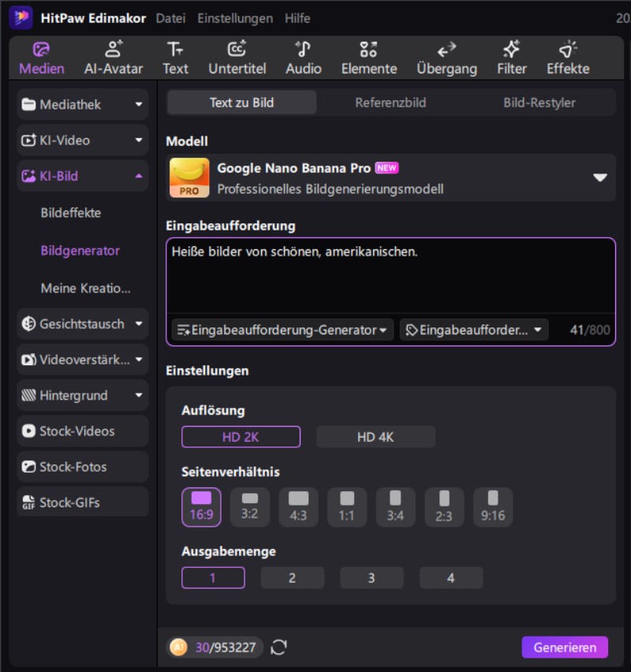This screenshot has width=631, height=672.
Task: Open the Filter panel
Action: coord(511,58)
